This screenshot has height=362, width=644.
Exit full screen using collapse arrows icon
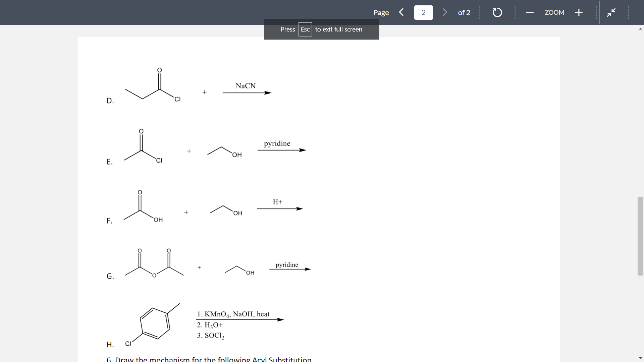(x=611, y=12)
